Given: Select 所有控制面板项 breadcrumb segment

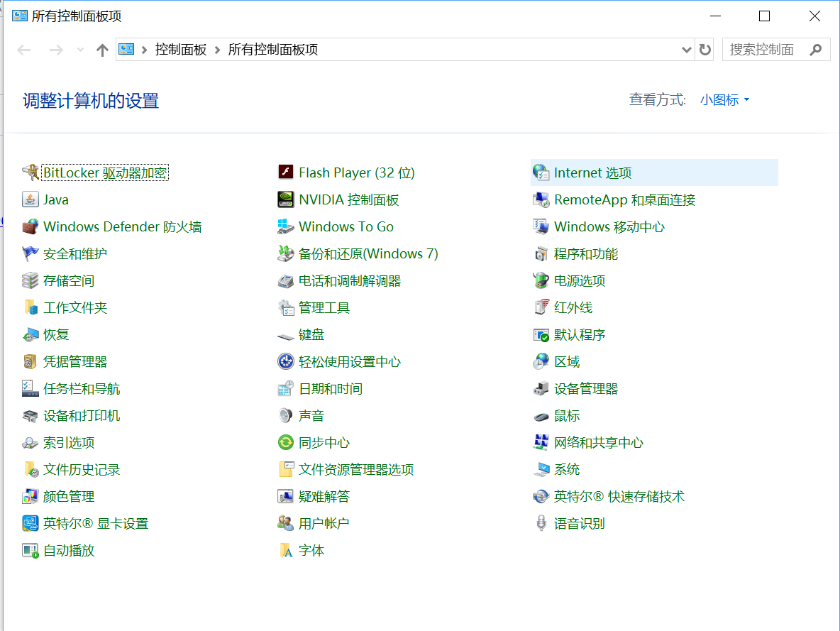Looking at the screenshot, I should tap(272, 50).
